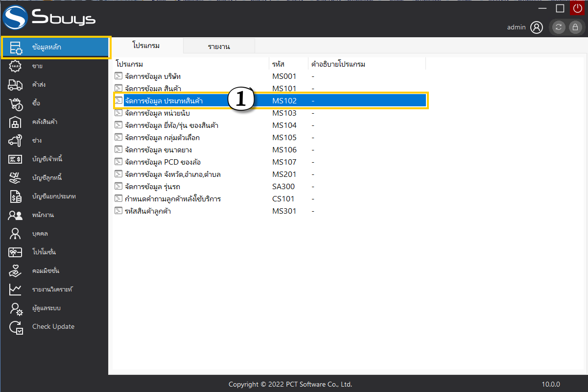588x392 pixels.
Task: Open the ซื้อ shopping basket icon
Action: 15,103
